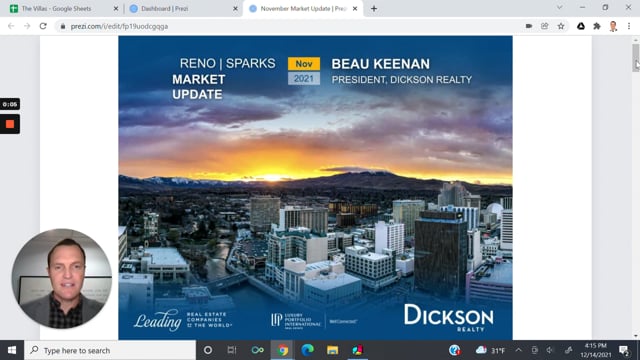Click PRESIDENT, DICKSON REALTY text

point(402,80)
